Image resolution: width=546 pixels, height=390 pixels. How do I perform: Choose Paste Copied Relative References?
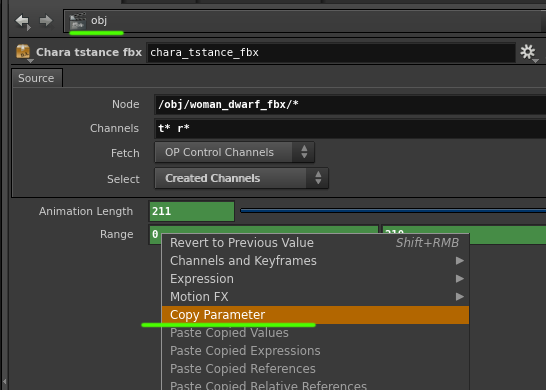click(315, 385)
